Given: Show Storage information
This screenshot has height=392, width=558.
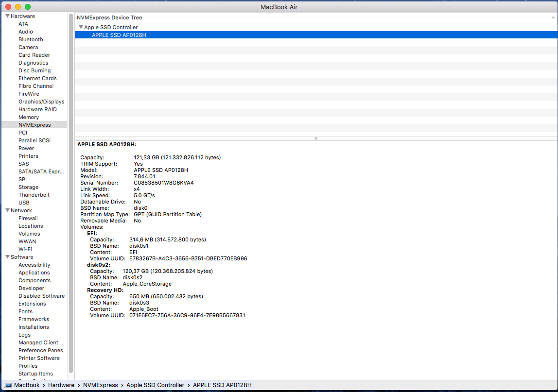Looking at the screenshot, I should pyautogui.click(x=28, y=187).
